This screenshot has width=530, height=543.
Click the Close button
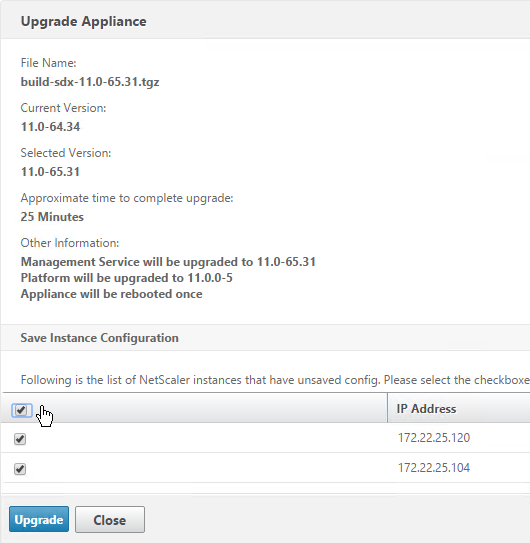(110, 519)
